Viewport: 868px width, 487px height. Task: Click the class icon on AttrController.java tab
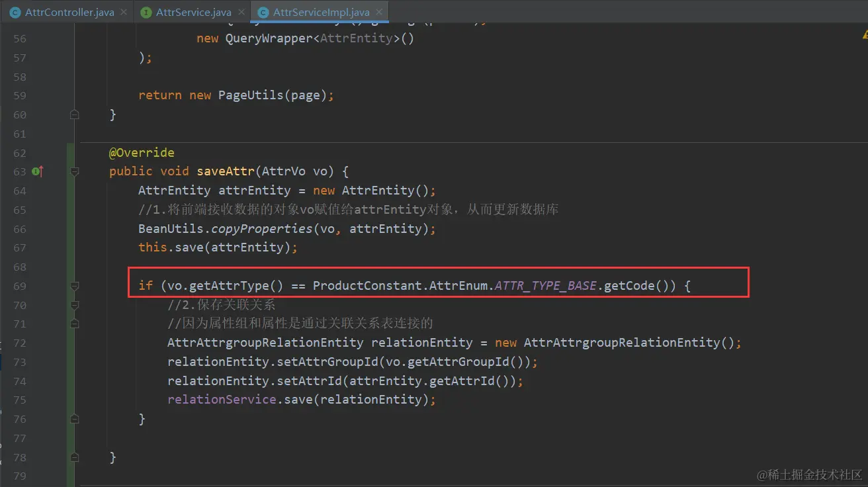(15, 13)
